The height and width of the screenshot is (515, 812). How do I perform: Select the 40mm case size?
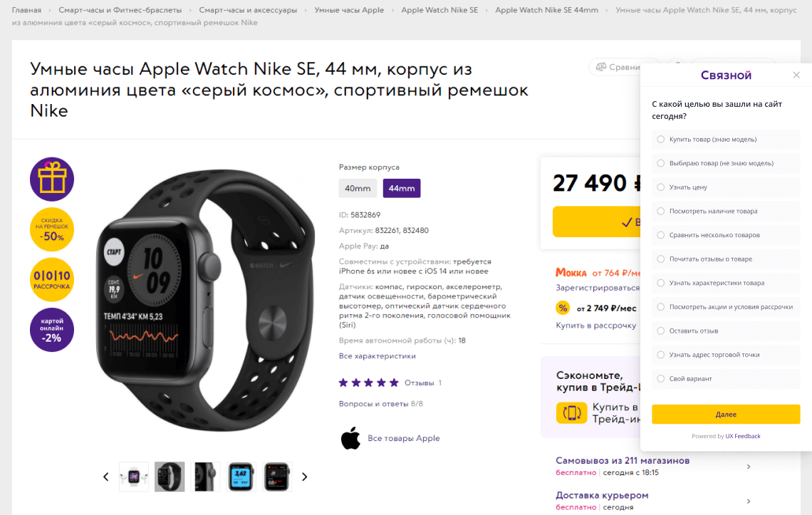pos(358,188)
